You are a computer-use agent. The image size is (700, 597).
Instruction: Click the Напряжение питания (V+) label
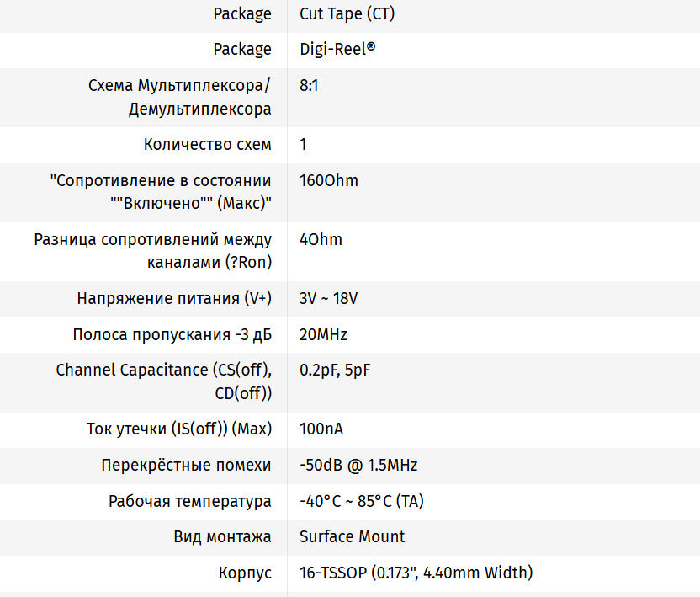(x=174, y=298)
